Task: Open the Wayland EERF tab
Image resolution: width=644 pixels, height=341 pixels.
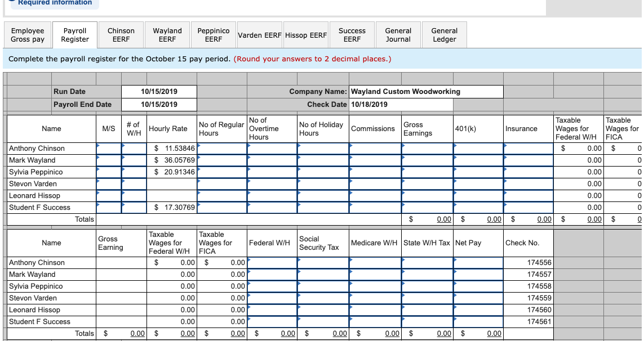Action: point(167,34)
